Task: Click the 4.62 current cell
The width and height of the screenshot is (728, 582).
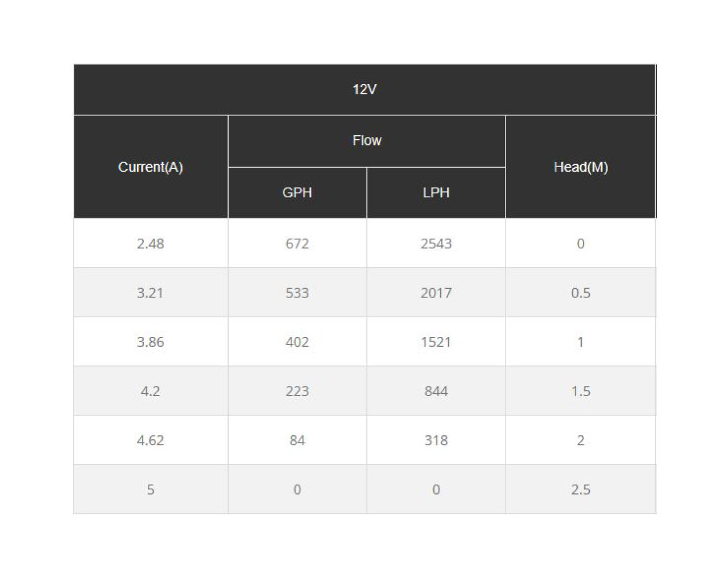Action: (x=151, y=440)
